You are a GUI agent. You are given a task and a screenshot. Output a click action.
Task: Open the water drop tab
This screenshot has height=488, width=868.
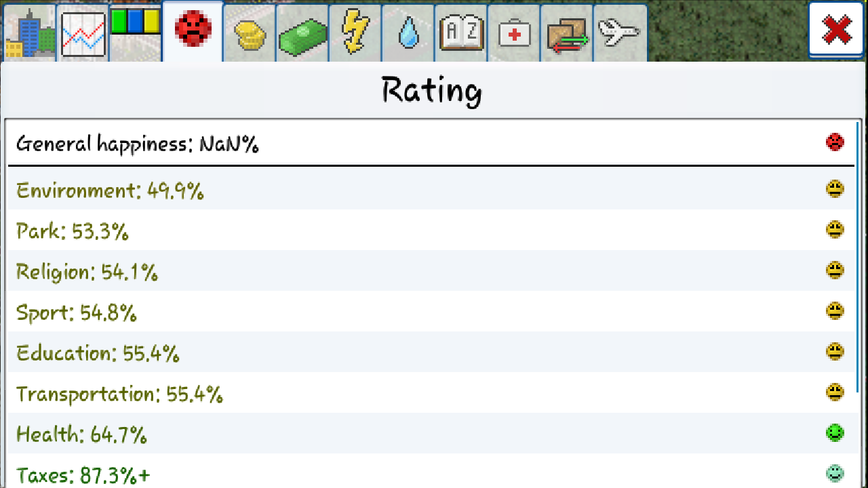tap(408, 34)
